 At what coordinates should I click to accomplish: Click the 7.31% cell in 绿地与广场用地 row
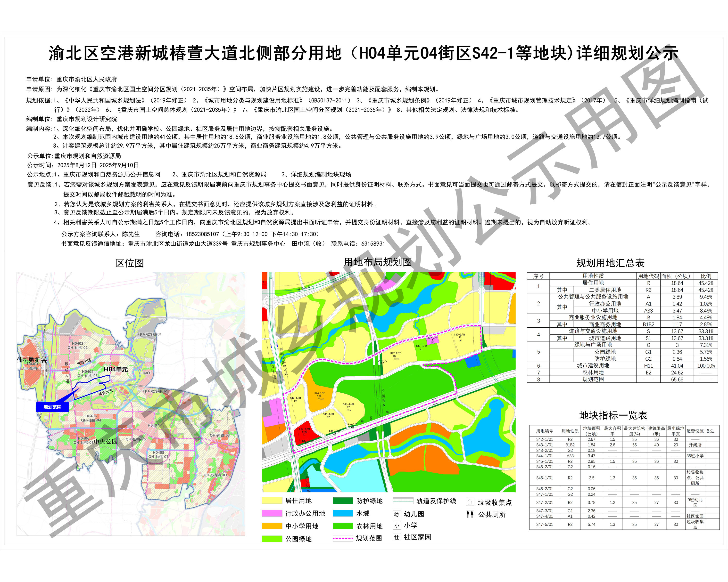tap(706, 345)
